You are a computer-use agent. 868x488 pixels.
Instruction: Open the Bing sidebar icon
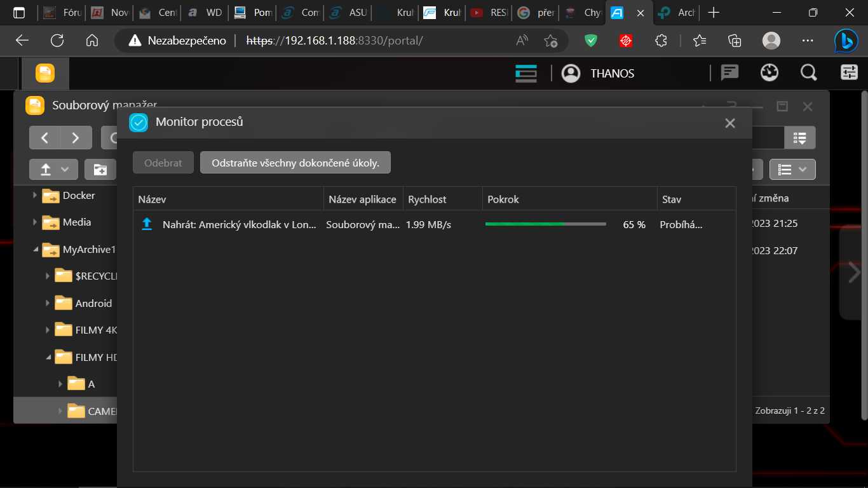pyautogui.click(x=846, y=41)
